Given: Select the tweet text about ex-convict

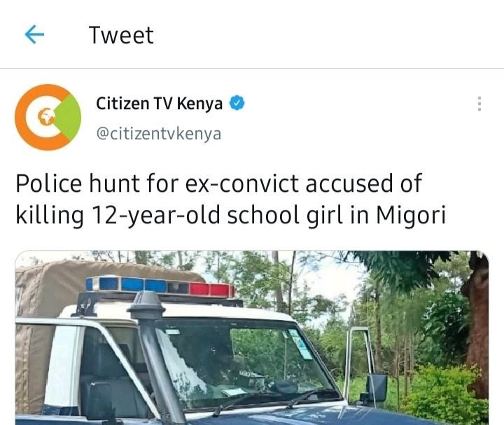Looking at the screenshot, I should coord(231,200).
